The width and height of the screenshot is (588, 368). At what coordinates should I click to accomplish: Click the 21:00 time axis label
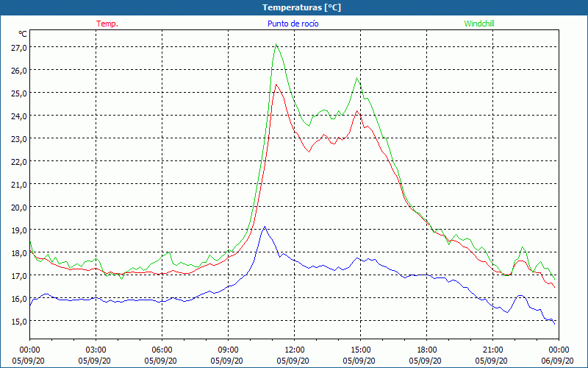tap(492, 350)
